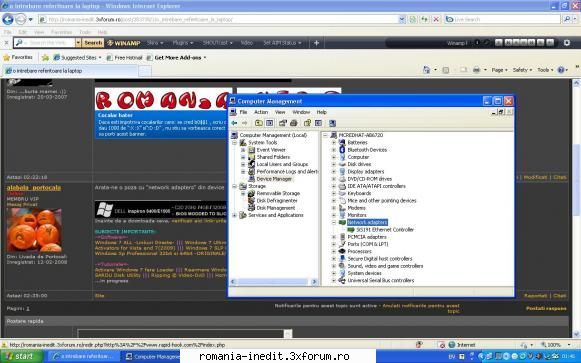Select the highlighted Network adapters category
The height and width of the screenshot is (363, 581).
pos(367,222)
